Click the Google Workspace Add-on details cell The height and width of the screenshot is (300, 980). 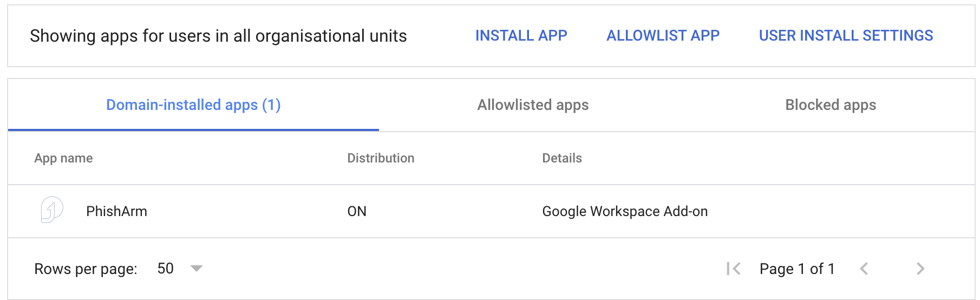tap(625, 211)
